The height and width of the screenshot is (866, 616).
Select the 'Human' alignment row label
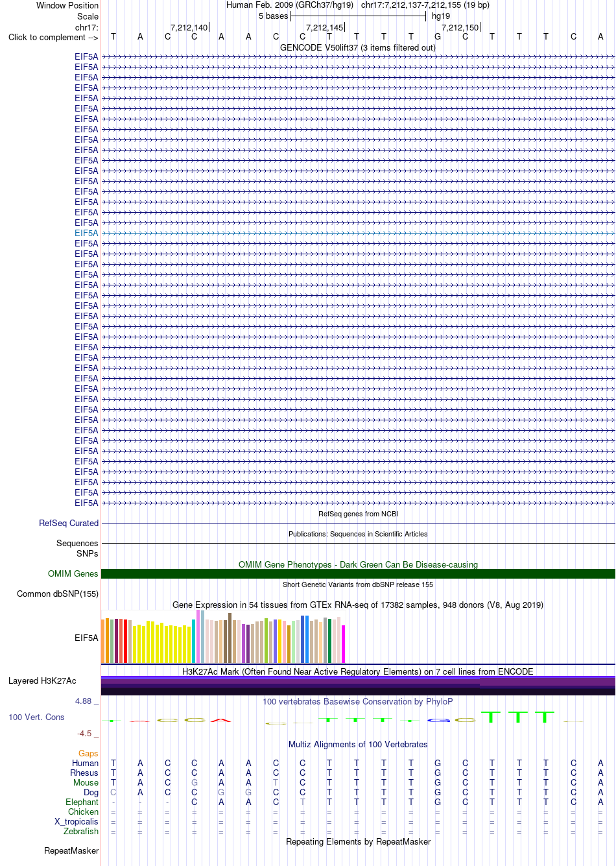[85, 763]
